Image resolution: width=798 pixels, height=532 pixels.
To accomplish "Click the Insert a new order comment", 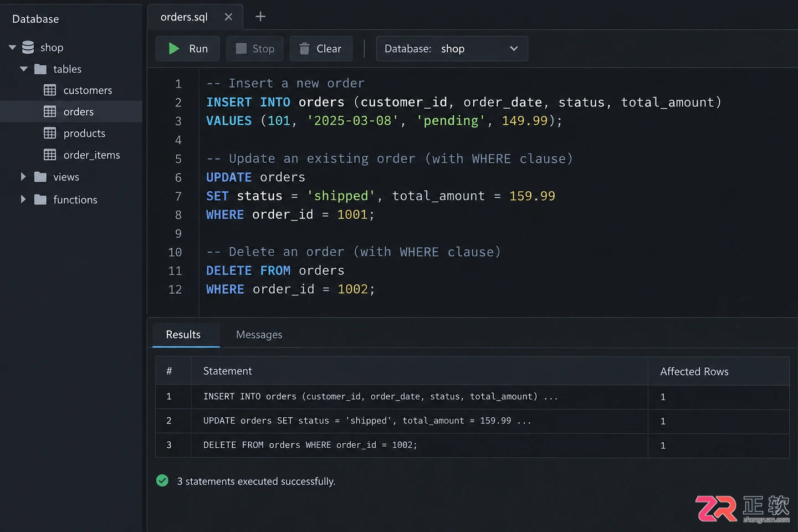I will pyautogui.click(x=285, y=83).
